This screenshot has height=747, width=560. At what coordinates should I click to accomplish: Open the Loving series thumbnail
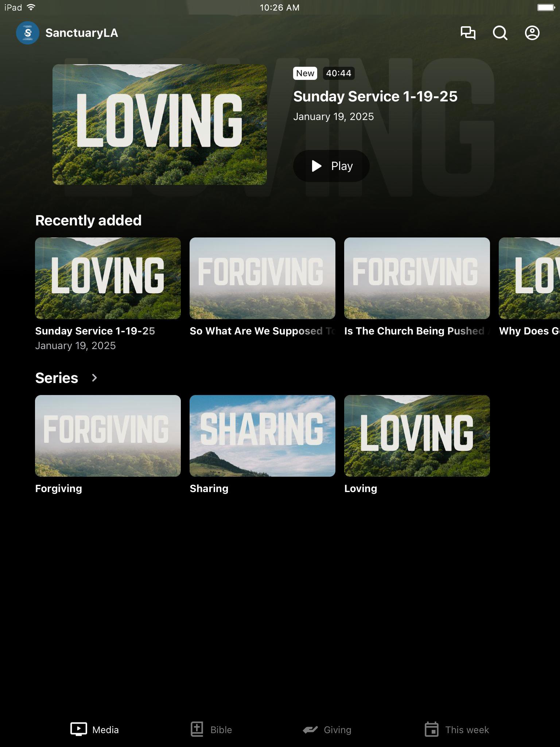417,436
